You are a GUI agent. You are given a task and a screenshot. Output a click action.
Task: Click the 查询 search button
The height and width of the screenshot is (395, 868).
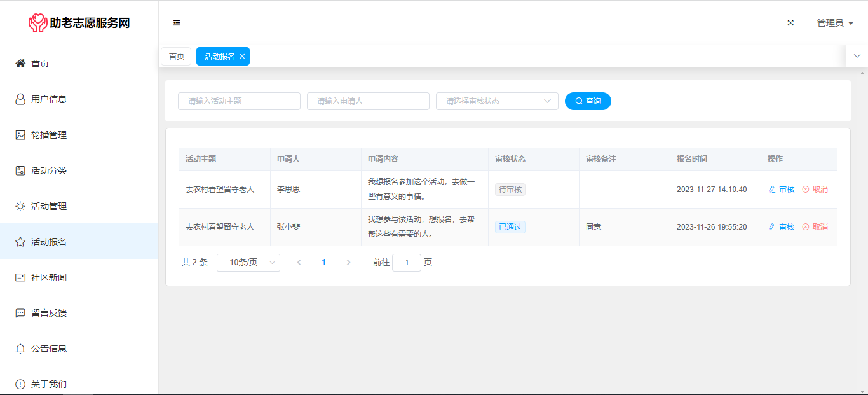[588, 101]
